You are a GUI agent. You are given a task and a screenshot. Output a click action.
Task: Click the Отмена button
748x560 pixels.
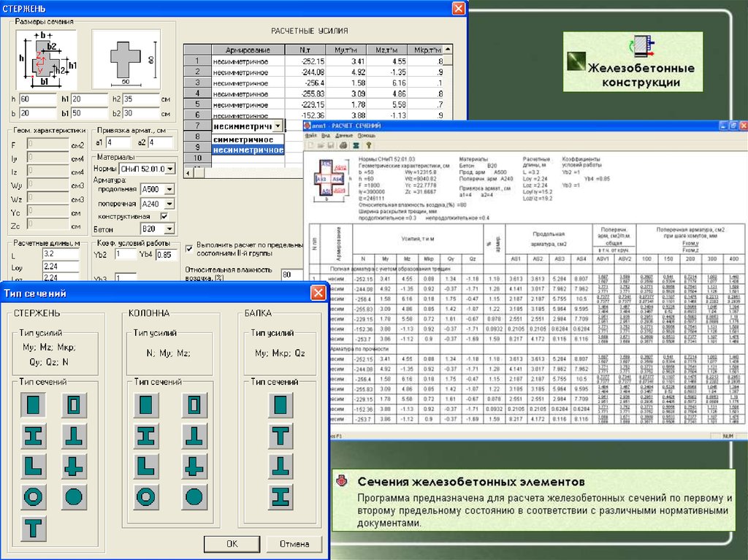294,544
